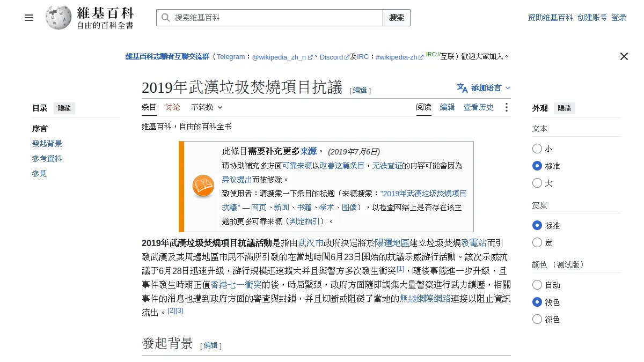Click the translate language icon
The width and height of the screenshot is (644, 362).
point(462,88)
